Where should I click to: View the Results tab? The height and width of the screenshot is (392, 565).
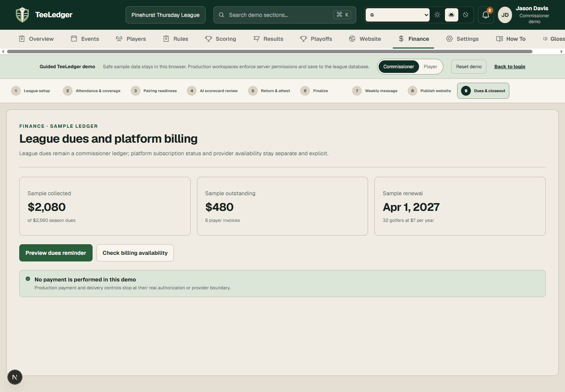[x=268, y=39]
